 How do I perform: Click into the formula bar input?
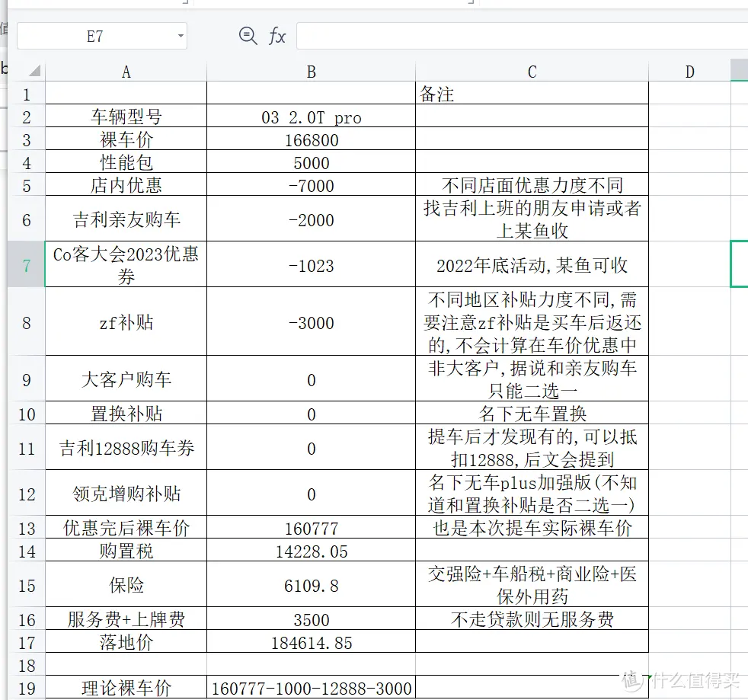coord(522,36)
